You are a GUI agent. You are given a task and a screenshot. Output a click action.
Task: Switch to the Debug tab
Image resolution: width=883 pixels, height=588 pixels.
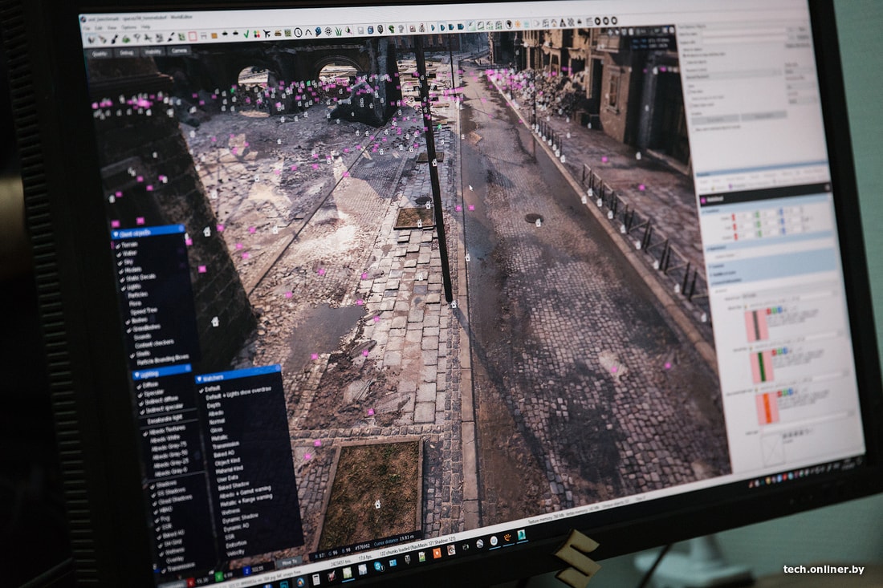point(127,52)
